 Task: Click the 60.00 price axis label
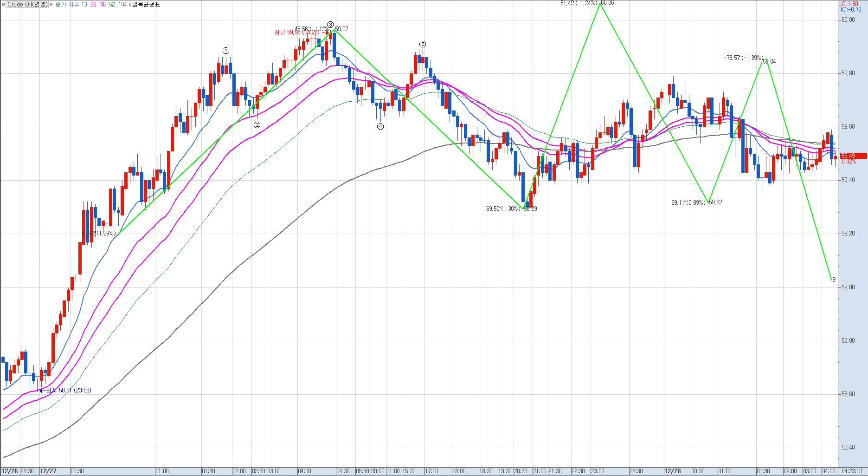click(x=848, y=20)
